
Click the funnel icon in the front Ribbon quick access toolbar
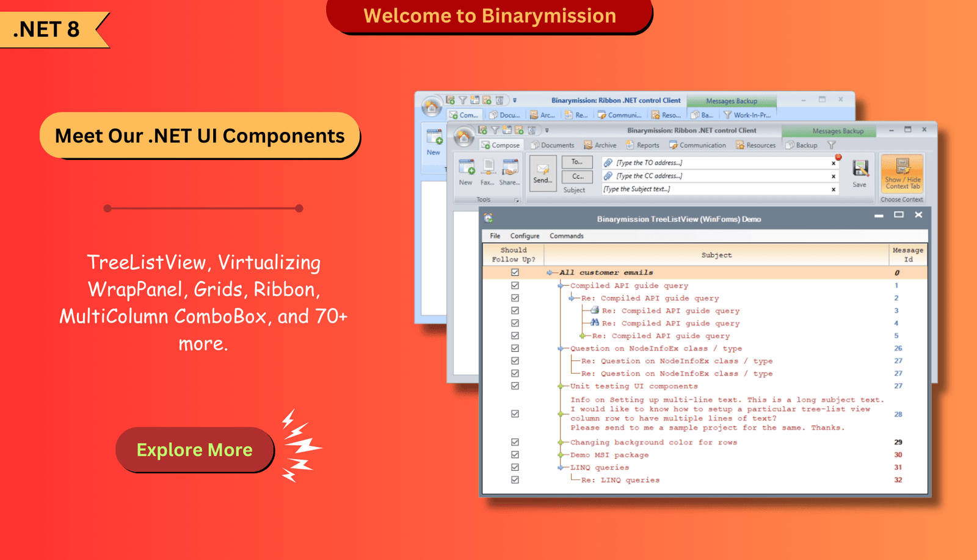tap(495, 130)
